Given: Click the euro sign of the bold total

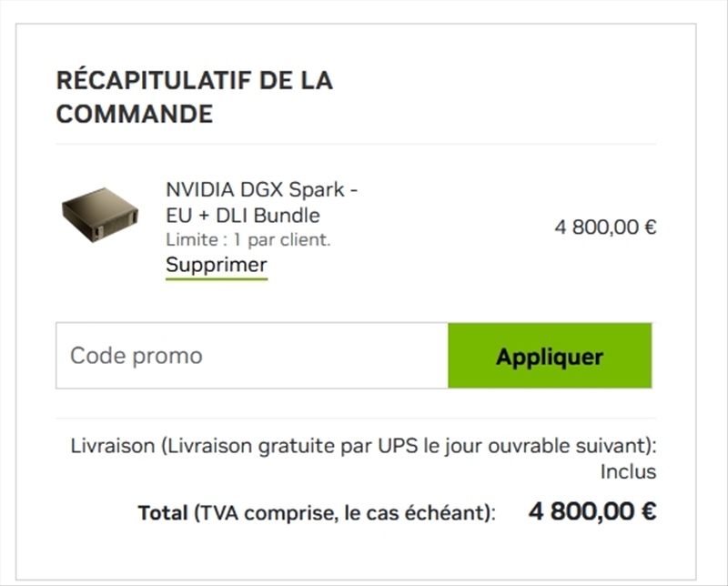Looking at the screenshot, I should (x=649, y=511).
